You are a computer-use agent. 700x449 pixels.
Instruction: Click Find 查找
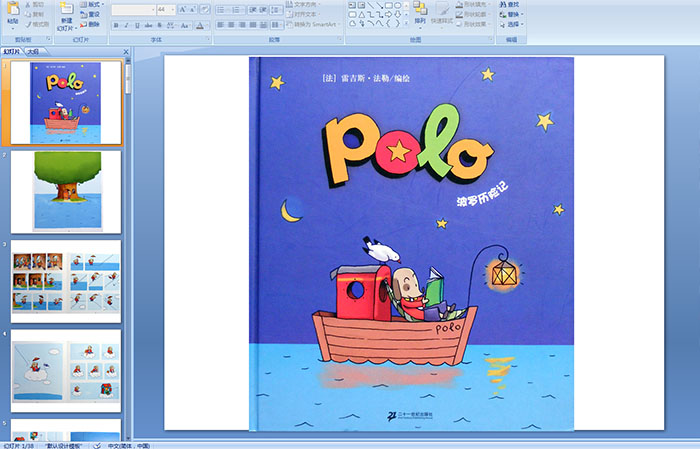509,4
